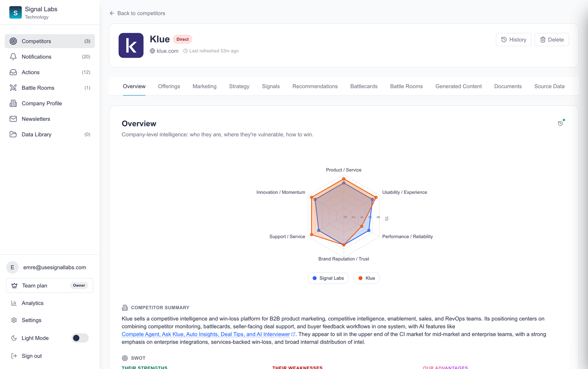Click the external link icon after AI Interviewer
The height and width of the screenshot is (369, 588).
[x=293, y=334]
